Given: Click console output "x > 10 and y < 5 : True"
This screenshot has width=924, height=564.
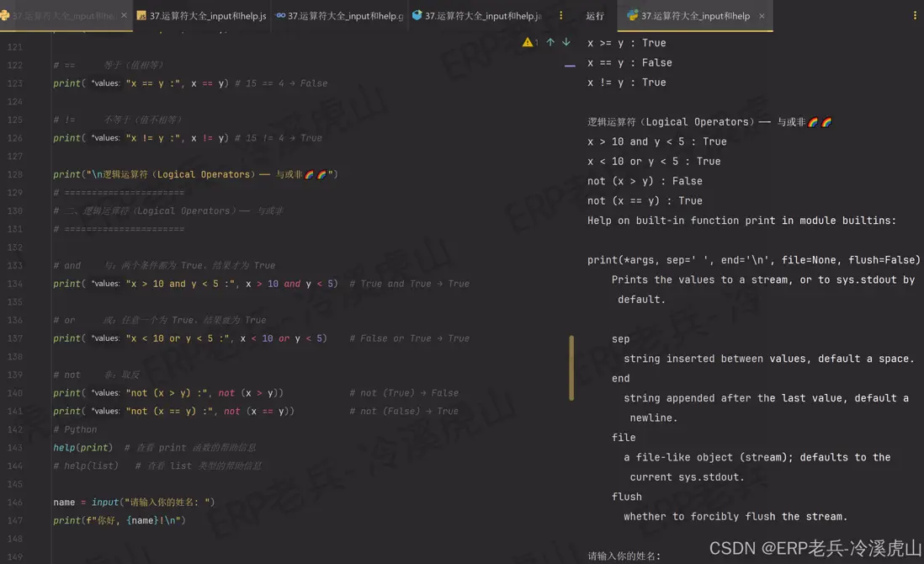Looking at the screenshot, I should (657, 141).
